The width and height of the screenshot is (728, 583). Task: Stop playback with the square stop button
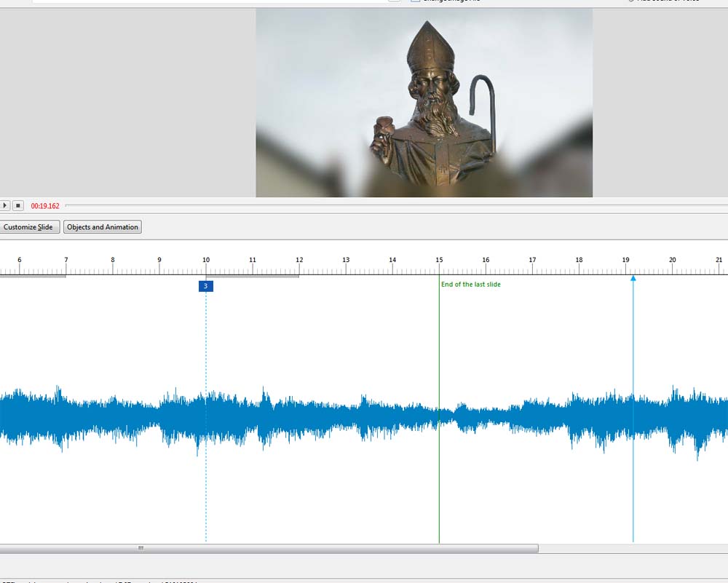click(x=18, y=205)
